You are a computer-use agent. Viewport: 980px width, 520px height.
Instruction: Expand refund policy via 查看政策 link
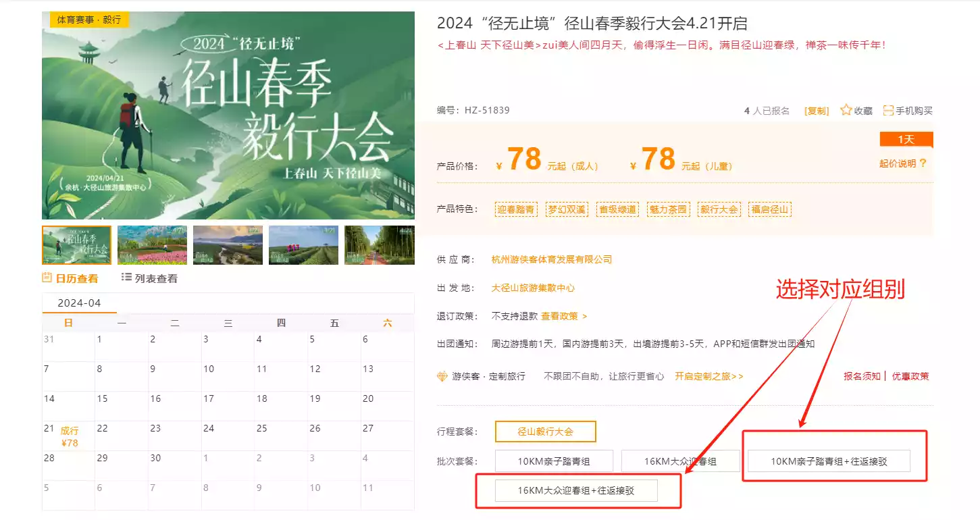pyautogui.click(x=564, y=316)
